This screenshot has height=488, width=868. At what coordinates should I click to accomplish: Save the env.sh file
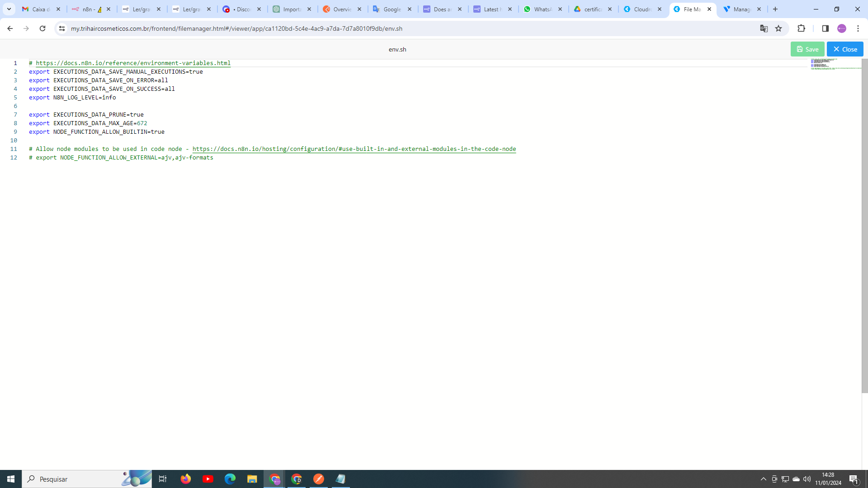[807, 49]
